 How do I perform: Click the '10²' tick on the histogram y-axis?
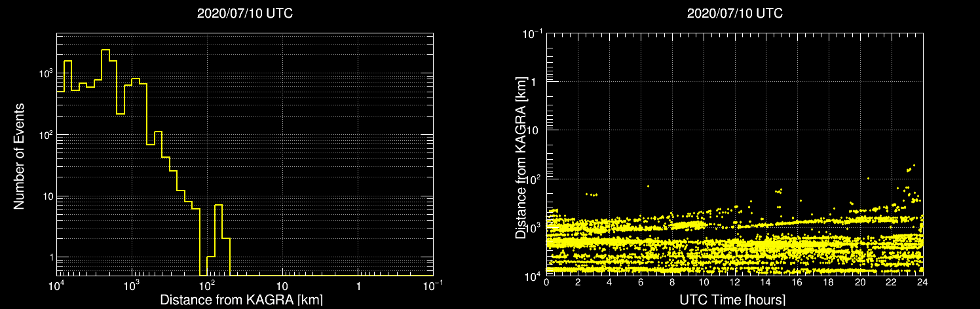[45, 135]
